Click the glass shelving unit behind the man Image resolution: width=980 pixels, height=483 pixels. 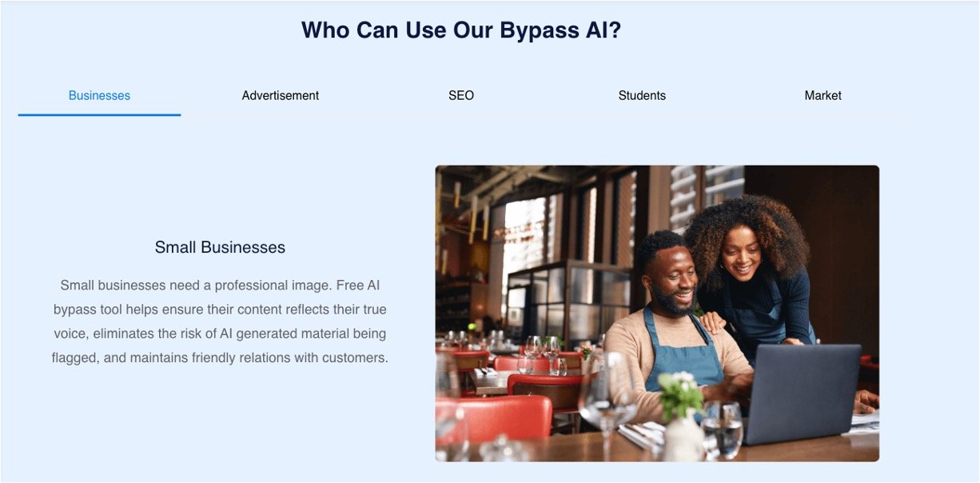568,302
